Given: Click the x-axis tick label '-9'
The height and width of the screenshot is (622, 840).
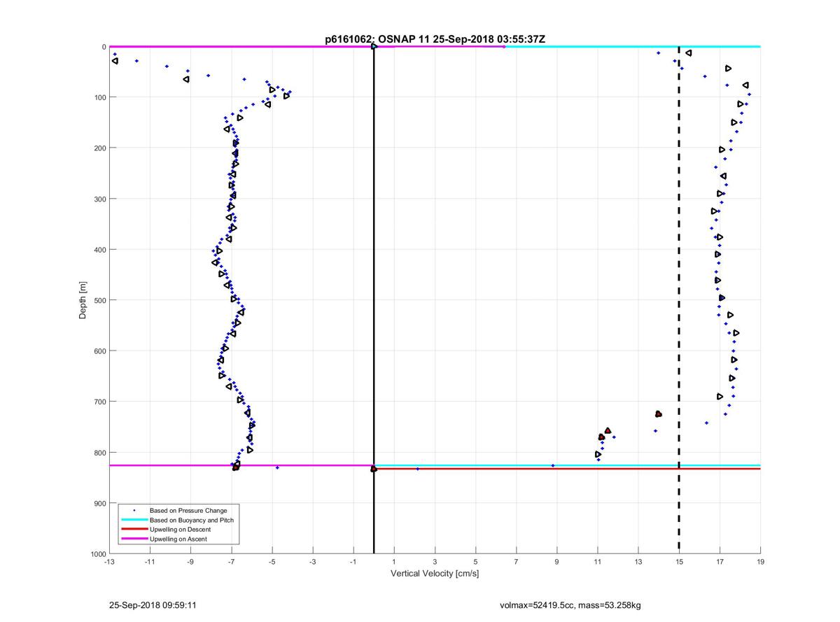Looking at the screenshot, I should click(190, 562).
